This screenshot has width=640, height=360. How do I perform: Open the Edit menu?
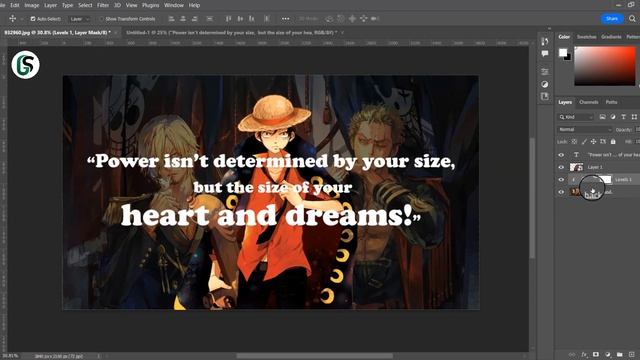point(15,5)
